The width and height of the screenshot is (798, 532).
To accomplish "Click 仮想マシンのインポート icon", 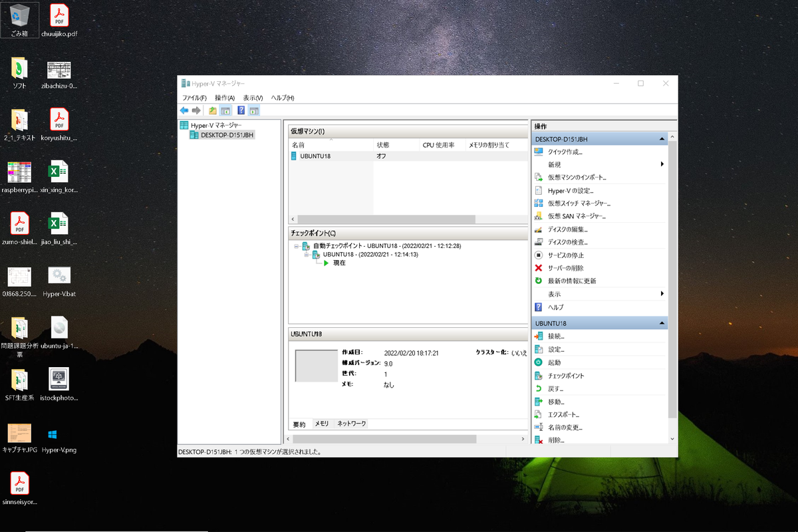I will tap(539, 178).
